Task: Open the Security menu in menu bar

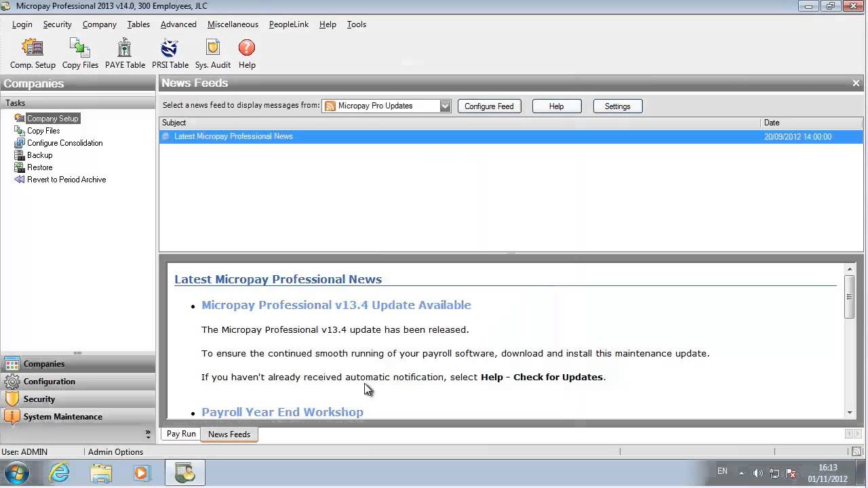Action: point(57,24)
